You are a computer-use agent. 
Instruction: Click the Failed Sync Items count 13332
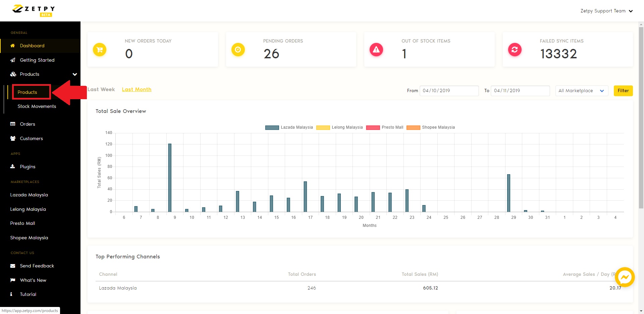pyautogui.click(x=558, y=54)
